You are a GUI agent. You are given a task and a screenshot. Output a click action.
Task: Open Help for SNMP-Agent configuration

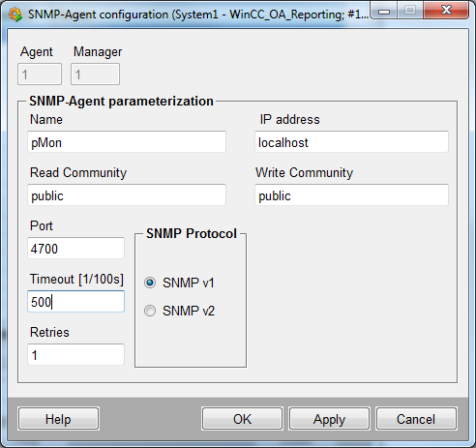(x=58, y=419)
